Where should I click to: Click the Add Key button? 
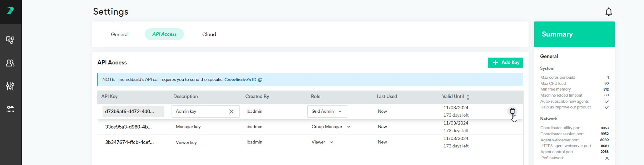pyautogui.click(x=505, y=63)
